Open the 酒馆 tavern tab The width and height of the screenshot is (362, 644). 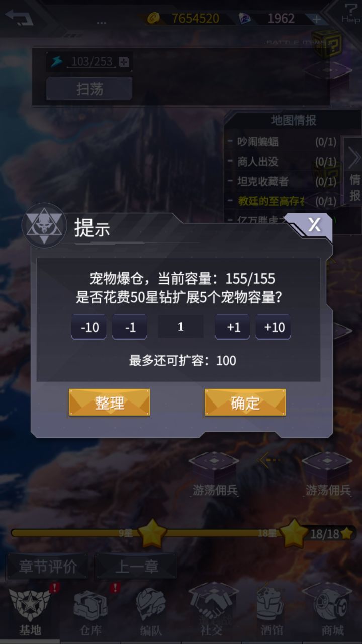(271, 611)
